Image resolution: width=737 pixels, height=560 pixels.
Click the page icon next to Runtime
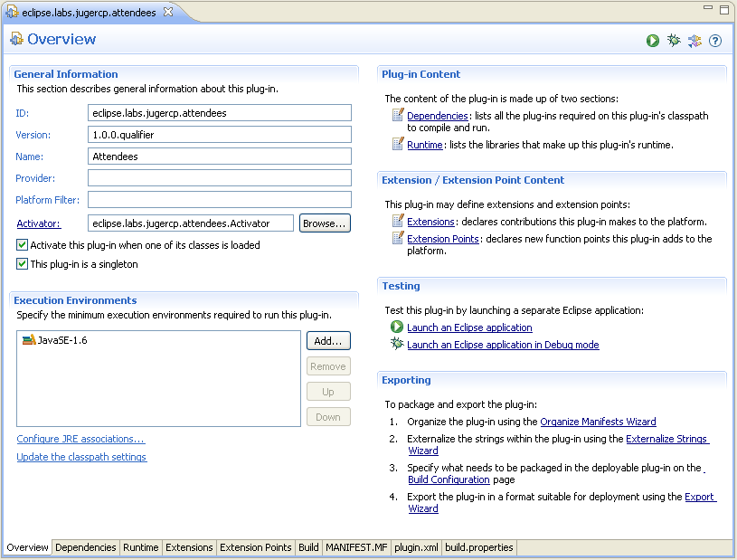point(398,144)
